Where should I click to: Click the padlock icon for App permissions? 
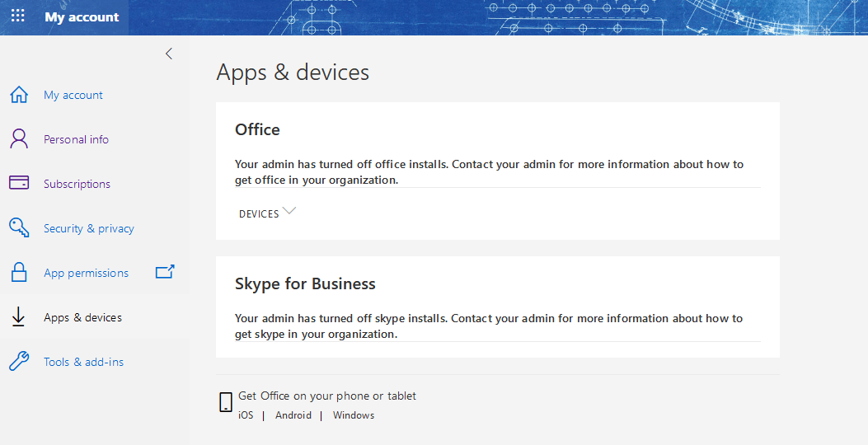(x=19, y=272)
